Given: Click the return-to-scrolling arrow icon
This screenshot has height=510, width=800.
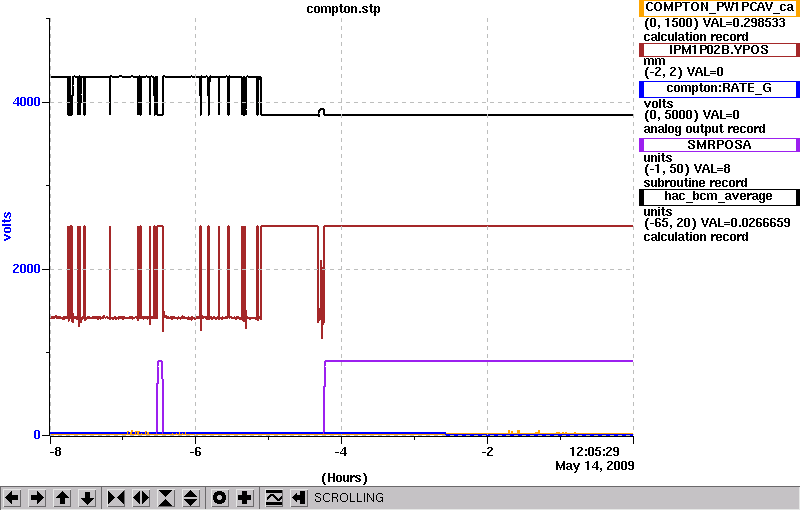Looking at the screenshot, I should pos(299,497).
